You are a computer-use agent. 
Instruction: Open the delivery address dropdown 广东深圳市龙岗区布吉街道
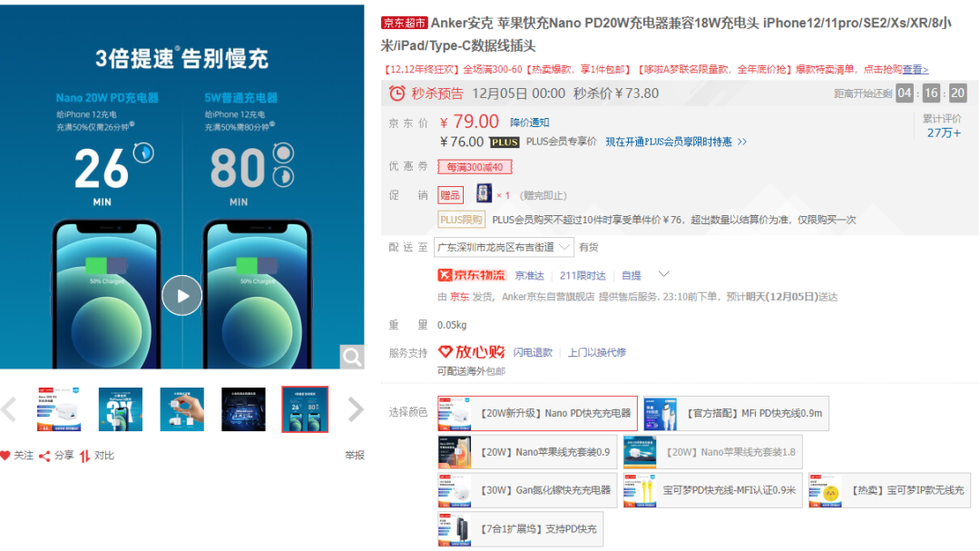504,247
